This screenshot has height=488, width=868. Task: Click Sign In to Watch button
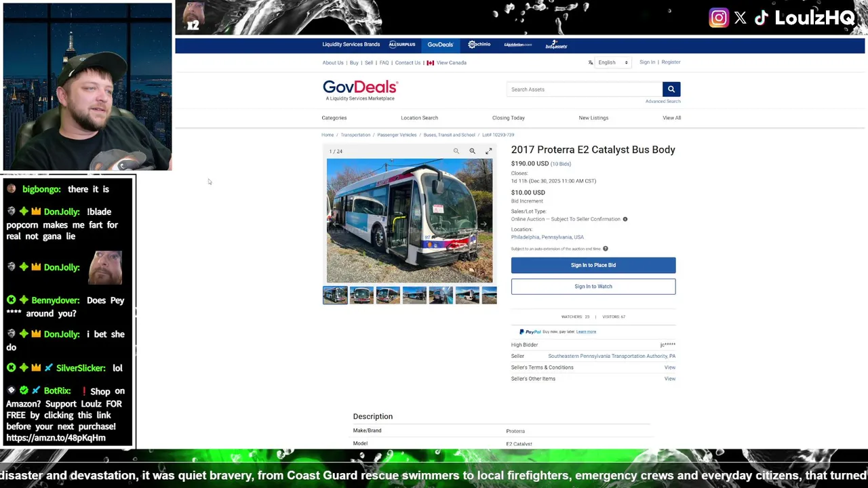click(593, 286)
